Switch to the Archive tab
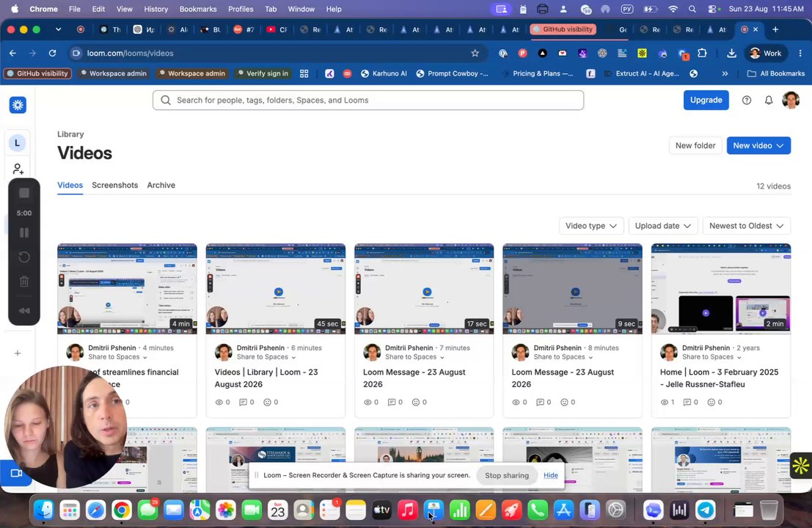Screen dimensions: 812x528 [x=161, y=186]
